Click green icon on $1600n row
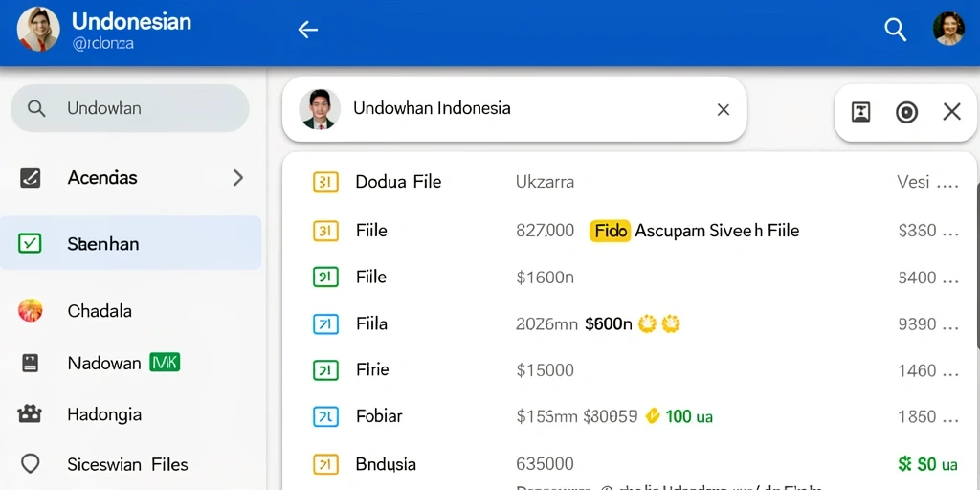The image size is (980, 490). (325, 277)
